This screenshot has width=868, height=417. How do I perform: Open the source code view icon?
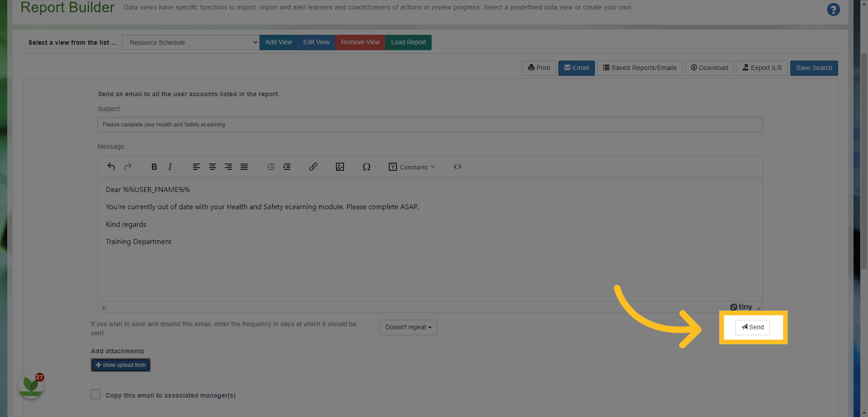coord(458,167)
